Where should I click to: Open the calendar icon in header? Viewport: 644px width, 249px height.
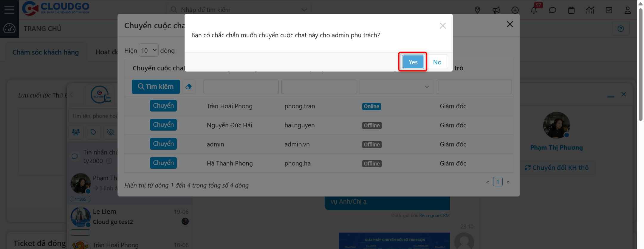coord(571,10)
